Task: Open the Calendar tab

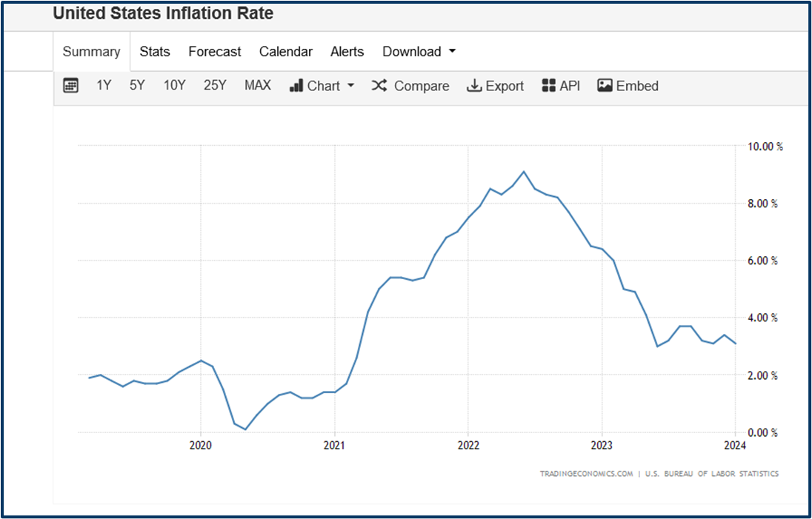Action: tap(286, 51)
